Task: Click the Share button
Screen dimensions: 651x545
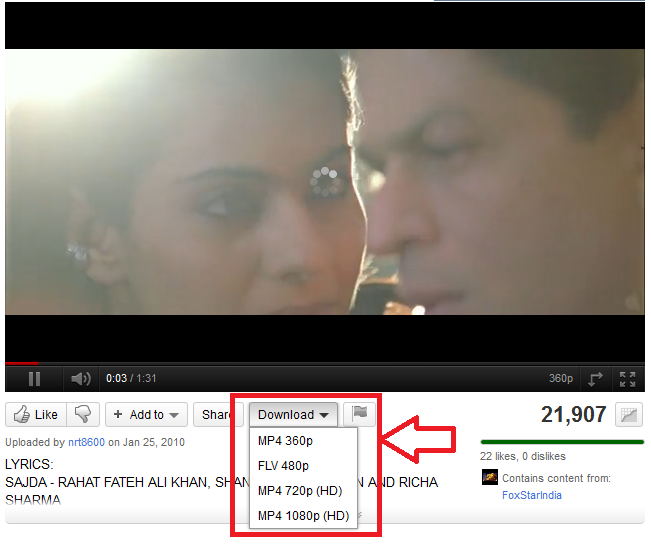Action: pyautogui.click(x=216, y=414)
